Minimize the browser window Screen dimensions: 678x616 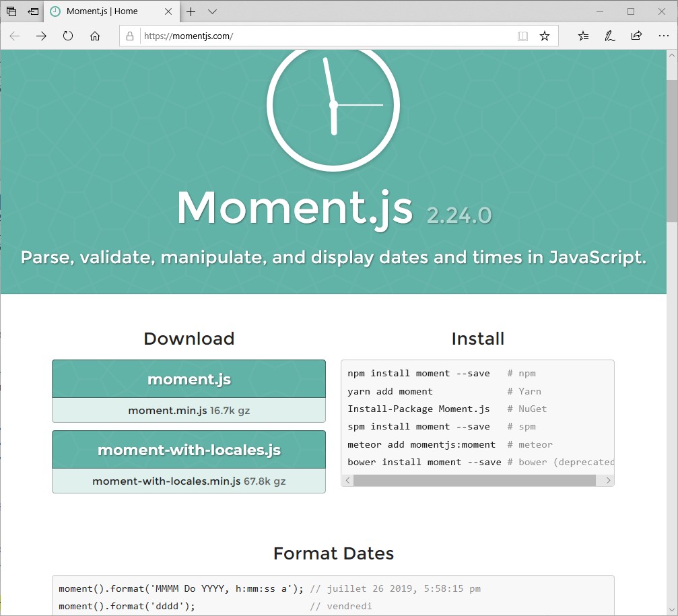pos(600,11)
